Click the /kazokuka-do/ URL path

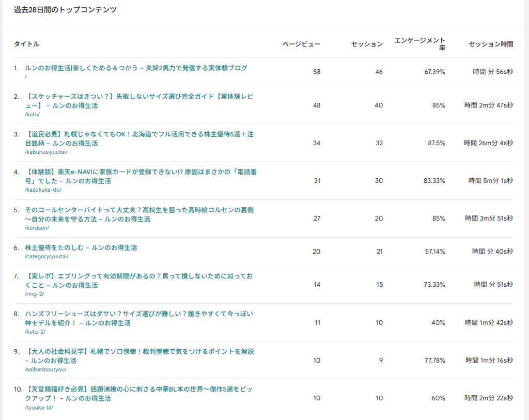(x=43, y=190)
